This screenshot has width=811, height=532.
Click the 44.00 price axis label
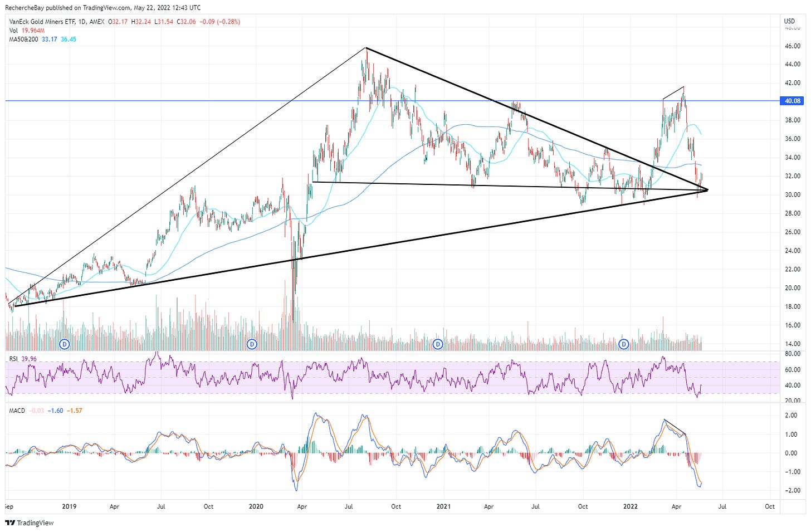coord(793,64)
